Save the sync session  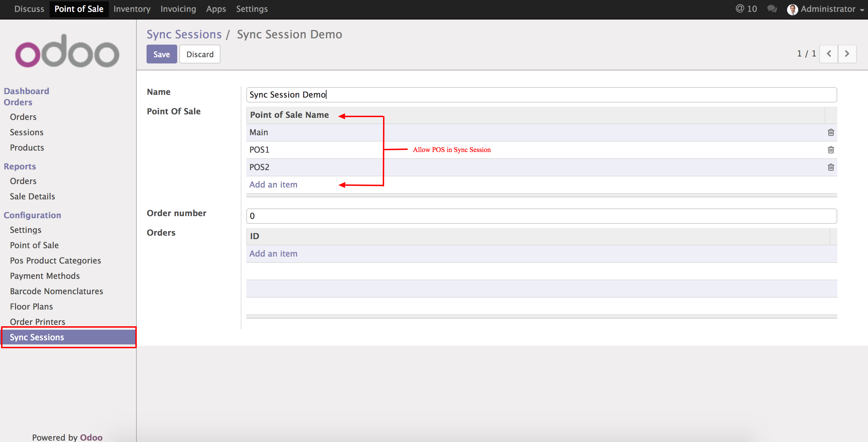click(162, 54)
